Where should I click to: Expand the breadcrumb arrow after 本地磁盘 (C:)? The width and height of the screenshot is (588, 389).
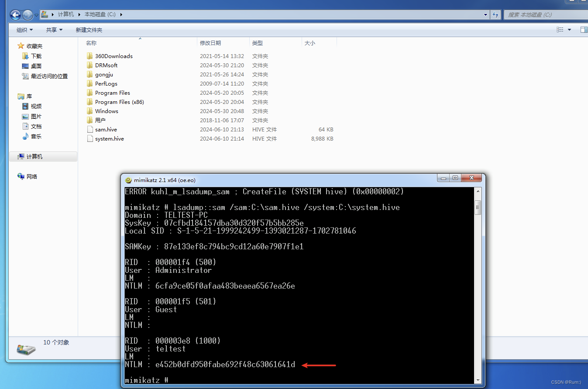pos(121,14)
